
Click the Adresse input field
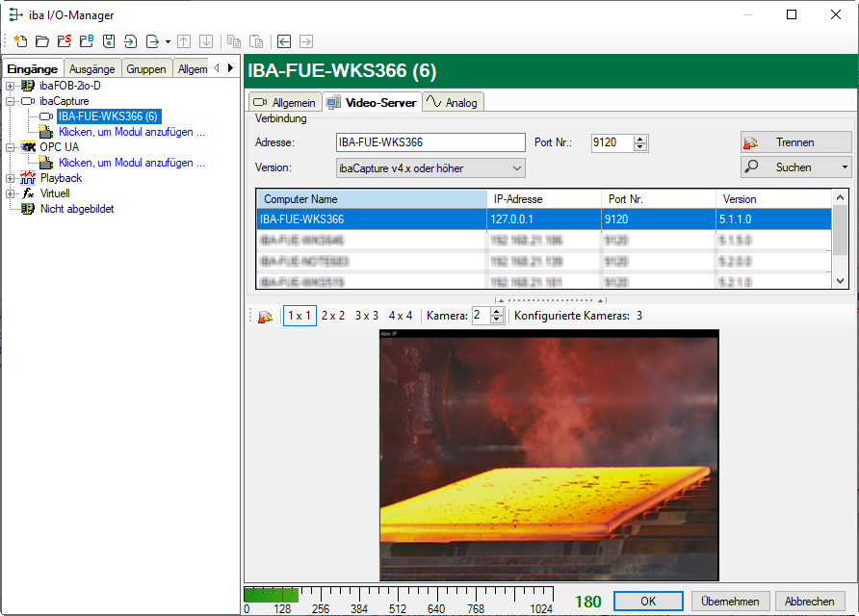pyautogui.click(x=429, y=142)
